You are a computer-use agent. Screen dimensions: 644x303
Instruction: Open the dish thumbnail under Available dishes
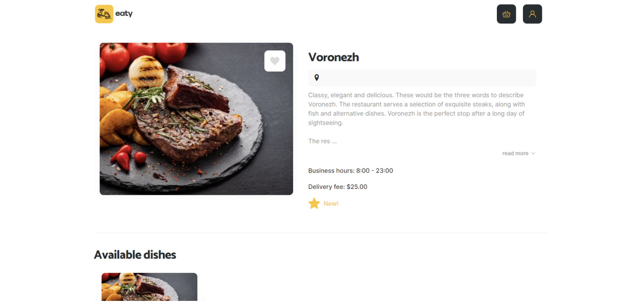149,287
